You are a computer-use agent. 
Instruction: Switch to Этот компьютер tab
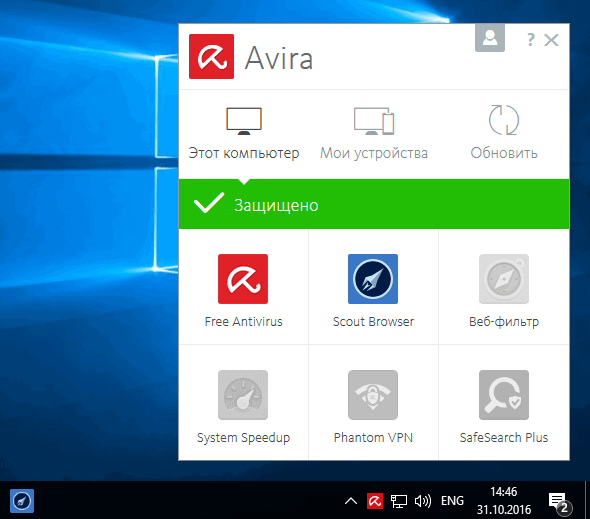(x=243, y=134)
